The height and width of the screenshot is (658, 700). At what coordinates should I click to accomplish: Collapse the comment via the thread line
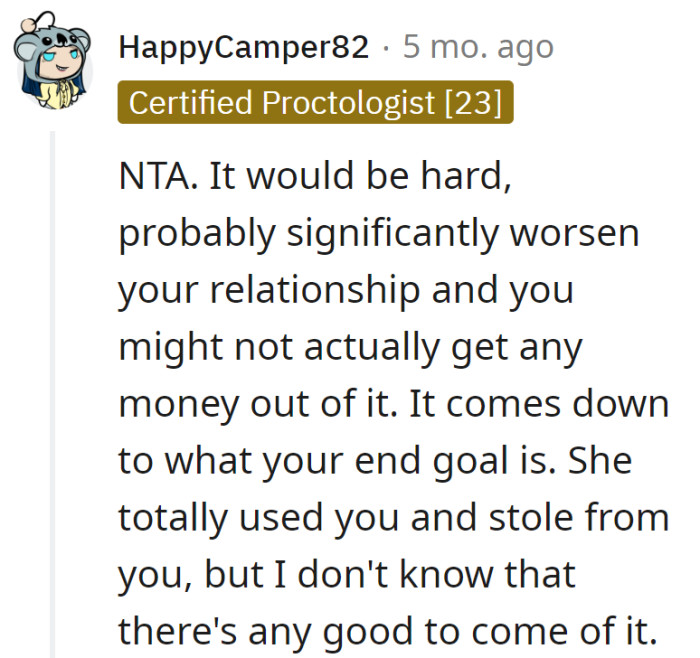[53, 395]
